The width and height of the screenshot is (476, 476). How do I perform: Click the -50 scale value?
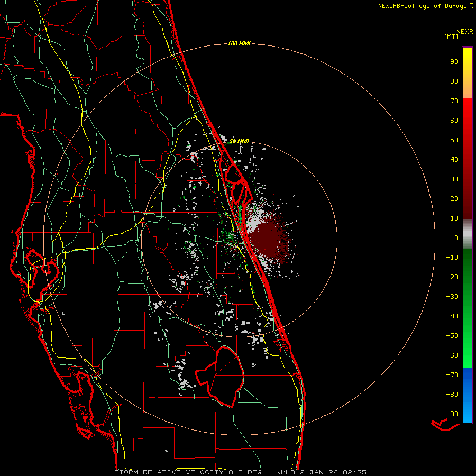[x=452, y=336]
